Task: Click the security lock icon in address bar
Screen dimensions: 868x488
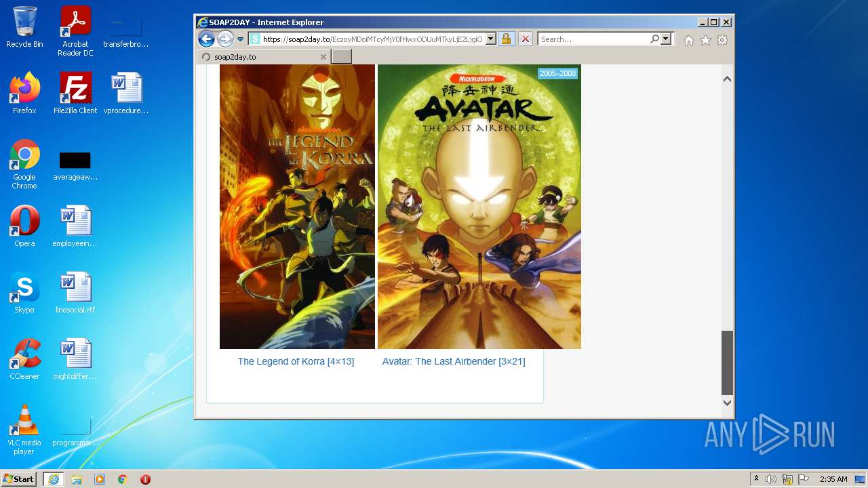Action: point(506,39)
